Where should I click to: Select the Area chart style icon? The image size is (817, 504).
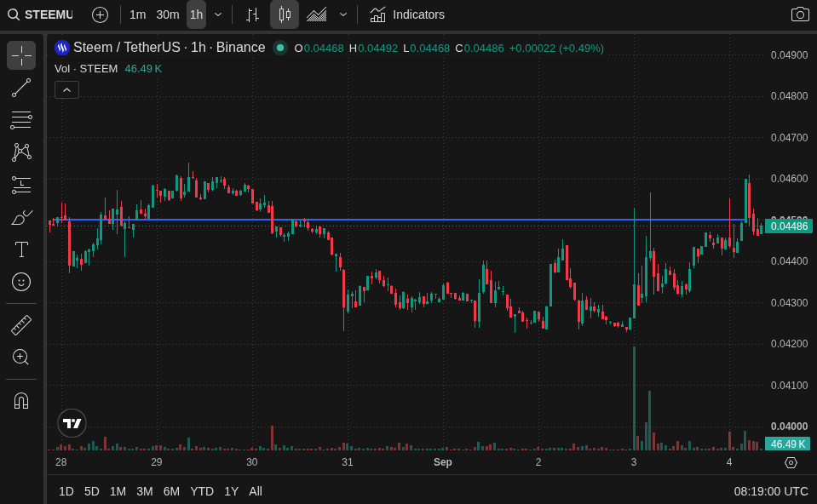click(316, 14)
